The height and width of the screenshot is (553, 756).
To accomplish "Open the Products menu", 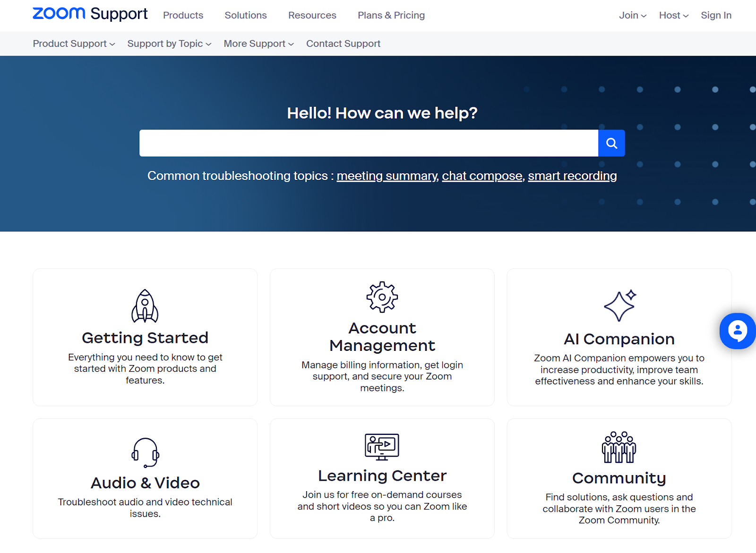I will (183, 15).
